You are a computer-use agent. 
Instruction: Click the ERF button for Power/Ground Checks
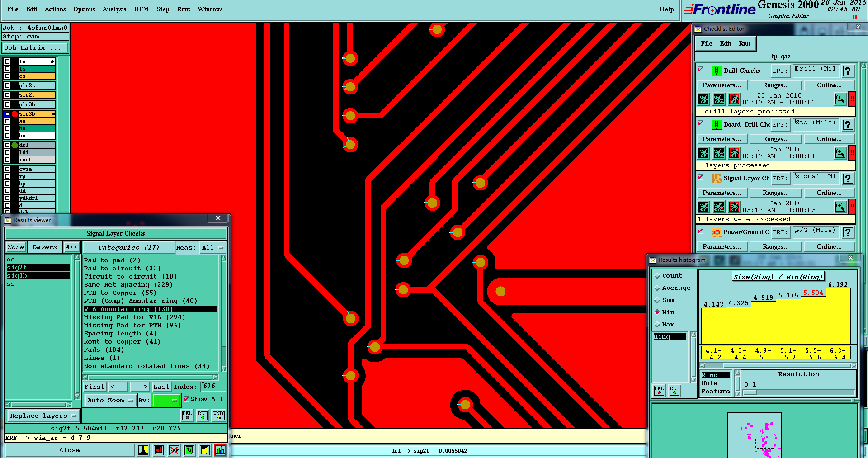[x=780, y=232]
